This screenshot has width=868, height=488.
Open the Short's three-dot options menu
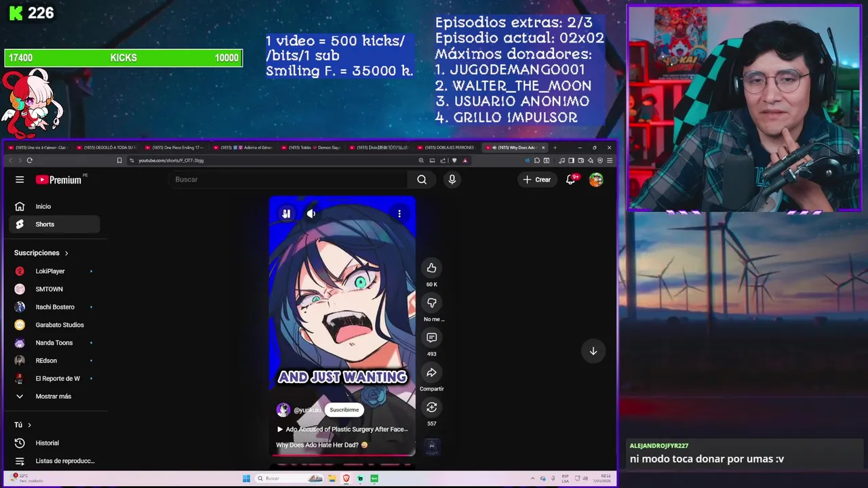pyautogui.click(x=399, y=213)
